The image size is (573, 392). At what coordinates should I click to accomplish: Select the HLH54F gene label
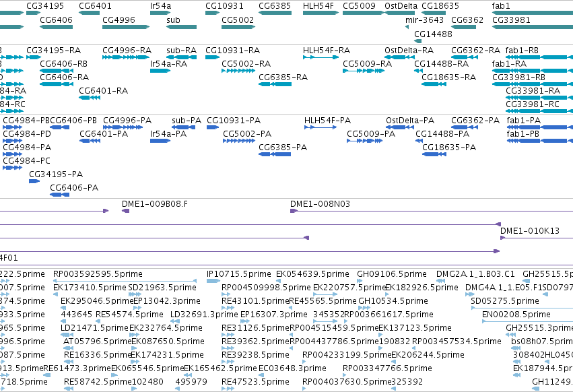[x=318, y=6]
